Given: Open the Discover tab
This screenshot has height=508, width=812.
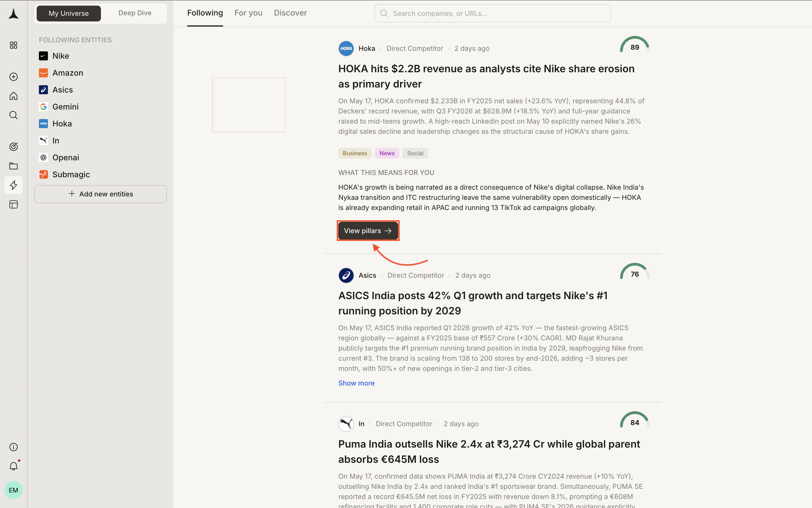Looking at the screenshot, I should (290, 13).
